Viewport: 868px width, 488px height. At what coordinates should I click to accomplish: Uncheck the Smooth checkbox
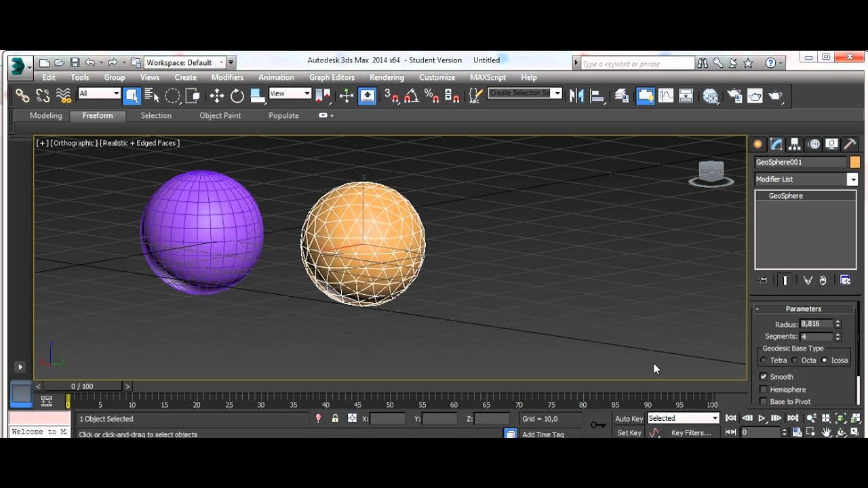click(764, 377)
